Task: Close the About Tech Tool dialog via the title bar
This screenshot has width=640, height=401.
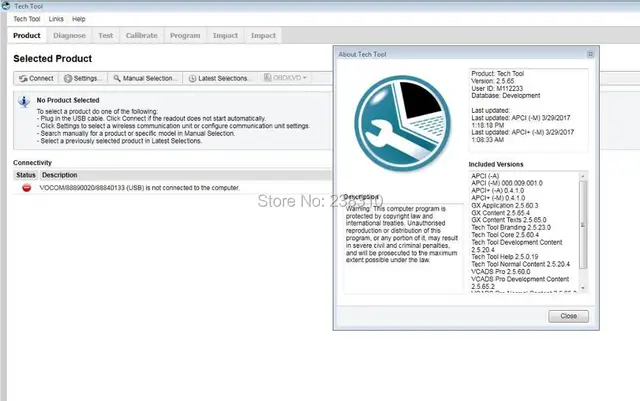Action: [x=590, y=54]
